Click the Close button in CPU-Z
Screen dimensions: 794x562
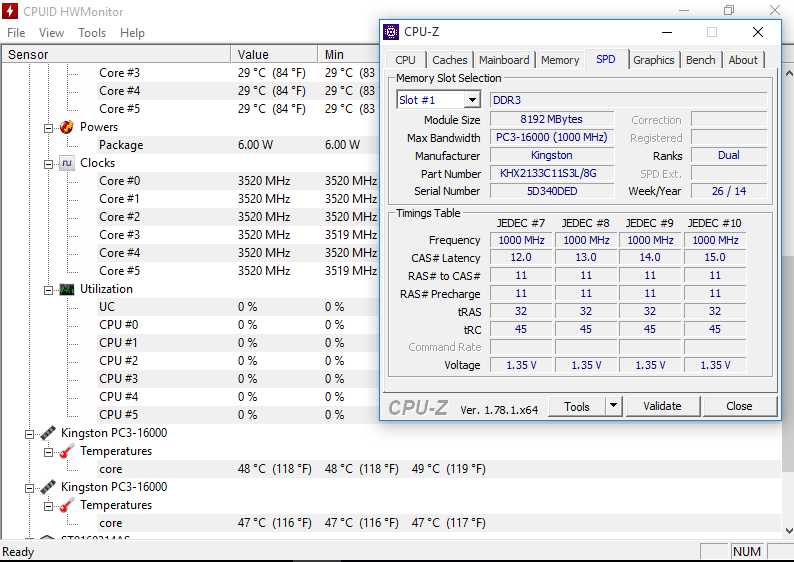click(x=739, y=406)
